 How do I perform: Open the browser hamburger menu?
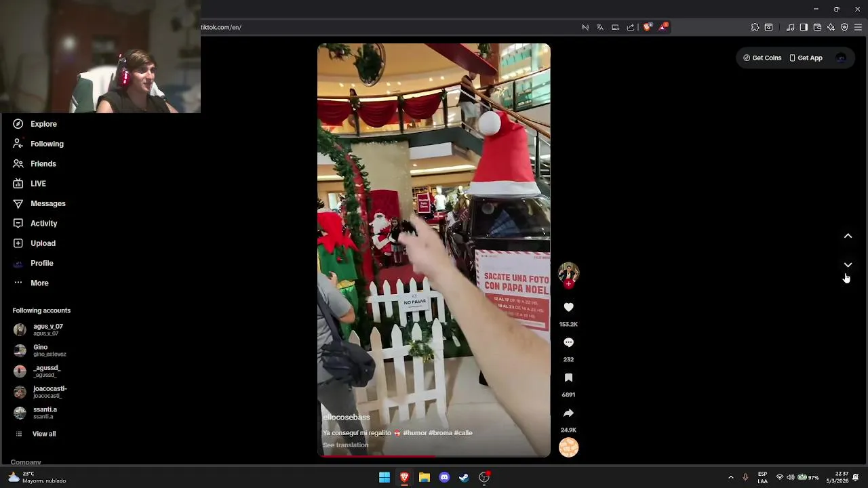click(x=858, y=27)
